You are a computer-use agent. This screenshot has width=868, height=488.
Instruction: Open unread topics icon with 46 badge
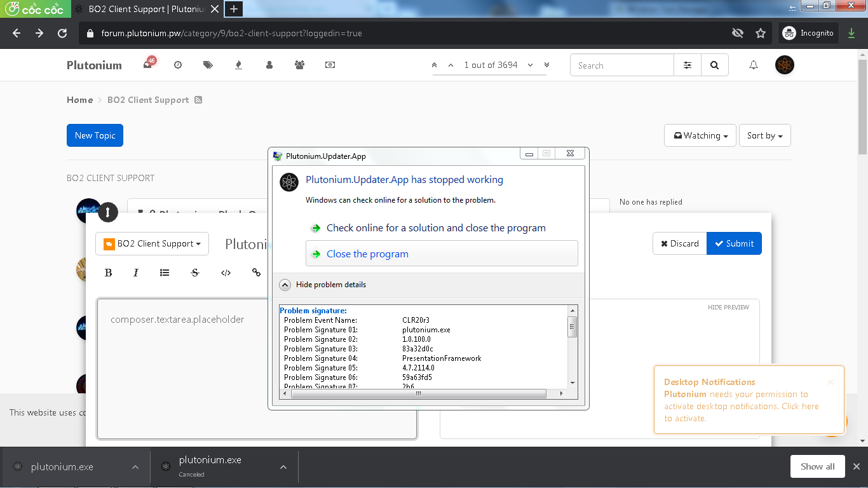click(149, 64)
